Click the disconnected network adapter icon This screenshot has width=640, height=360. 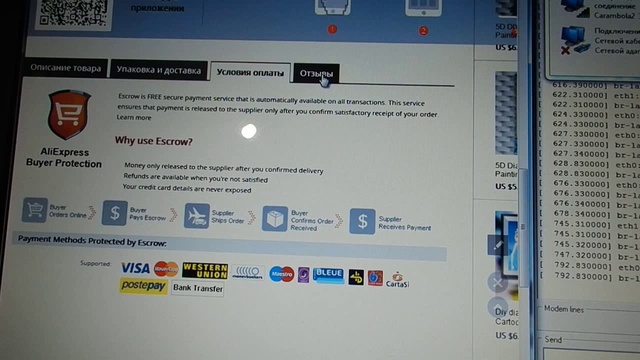coord(575,40)
